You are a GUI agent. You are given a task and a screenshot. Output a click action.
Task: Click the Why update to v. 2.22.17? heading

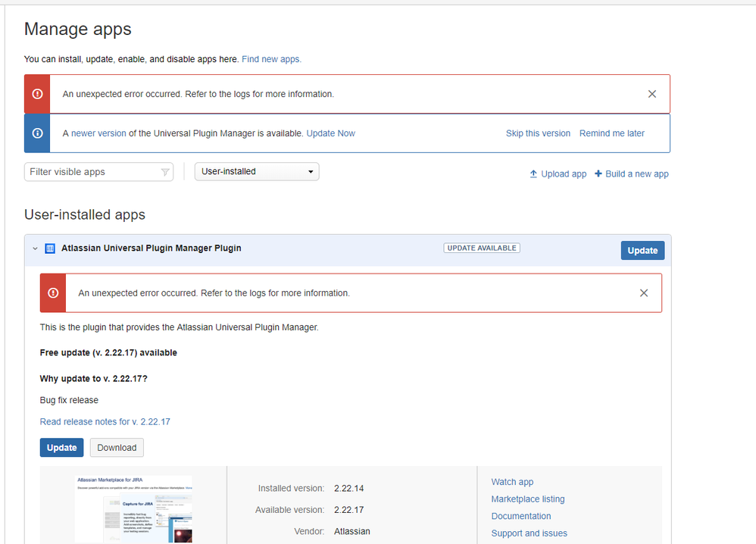(x=93, y=379)
